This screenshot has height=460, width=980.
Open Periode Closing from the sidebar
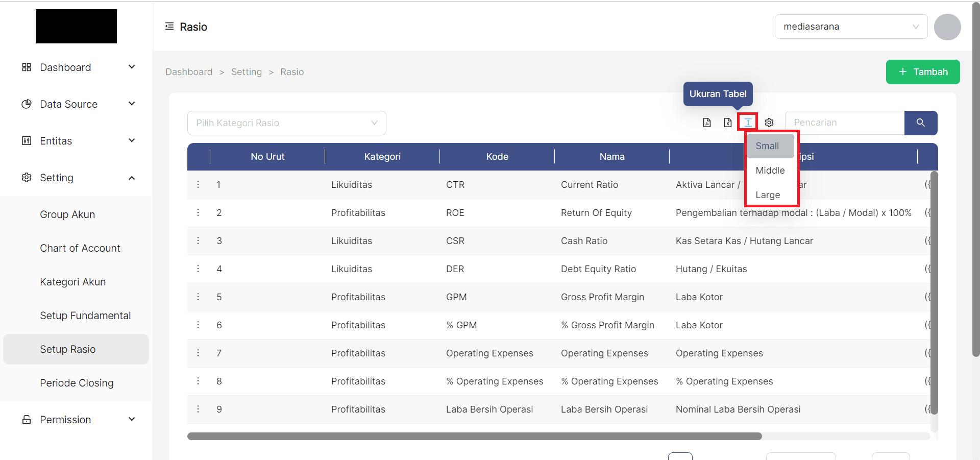[77, 382]
